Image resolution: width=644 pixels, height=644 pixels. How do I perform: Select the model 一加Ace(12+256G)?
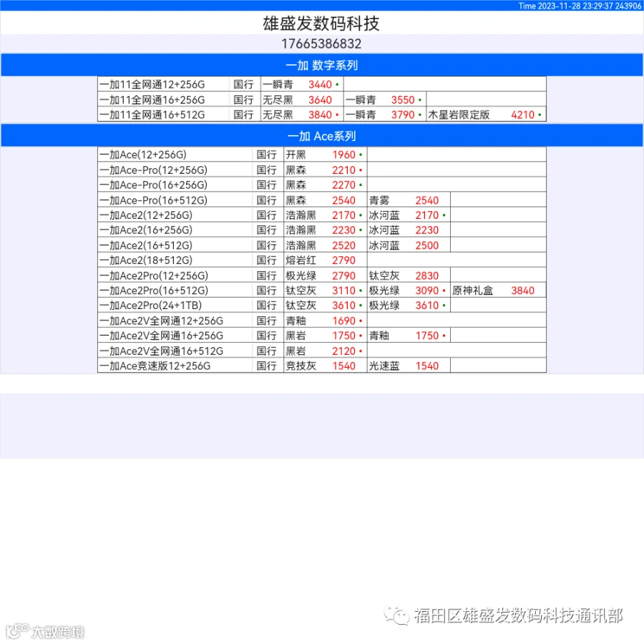tap(142, 155)
